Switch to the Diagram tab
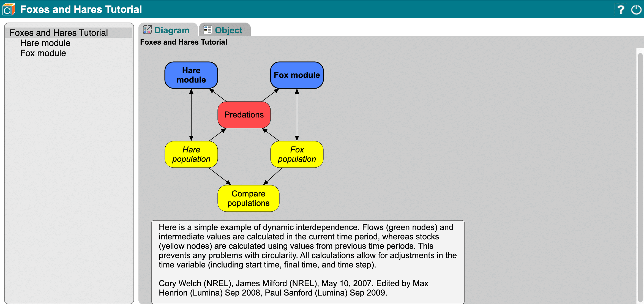The image size is (644, 306). [x=168, y=30]
